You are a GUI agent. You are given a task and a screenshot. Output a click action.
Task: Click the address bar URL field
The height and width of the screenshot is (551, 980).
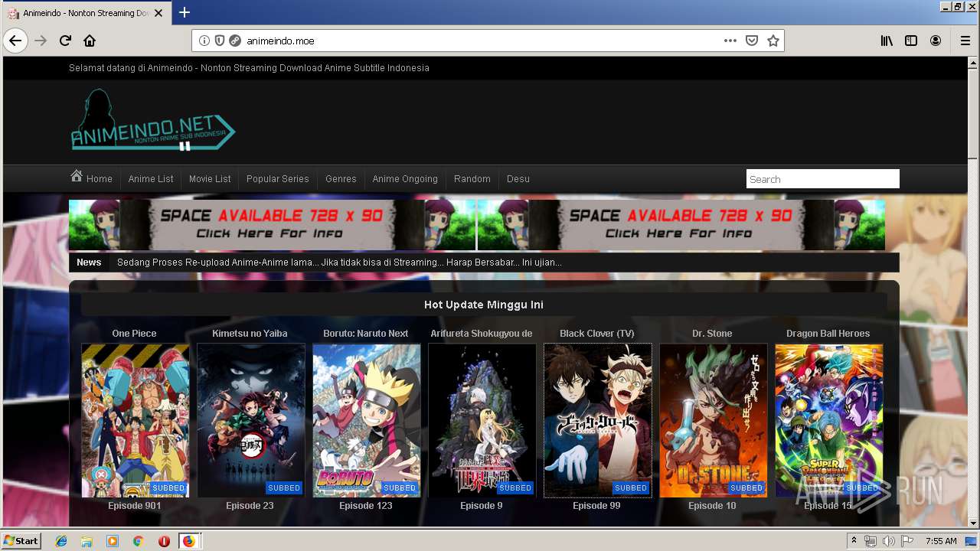pos(481,41)
